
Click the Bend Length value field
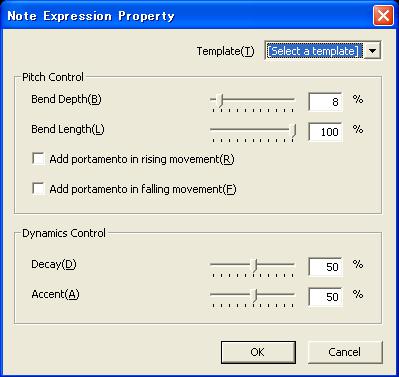tap(326, 132)
